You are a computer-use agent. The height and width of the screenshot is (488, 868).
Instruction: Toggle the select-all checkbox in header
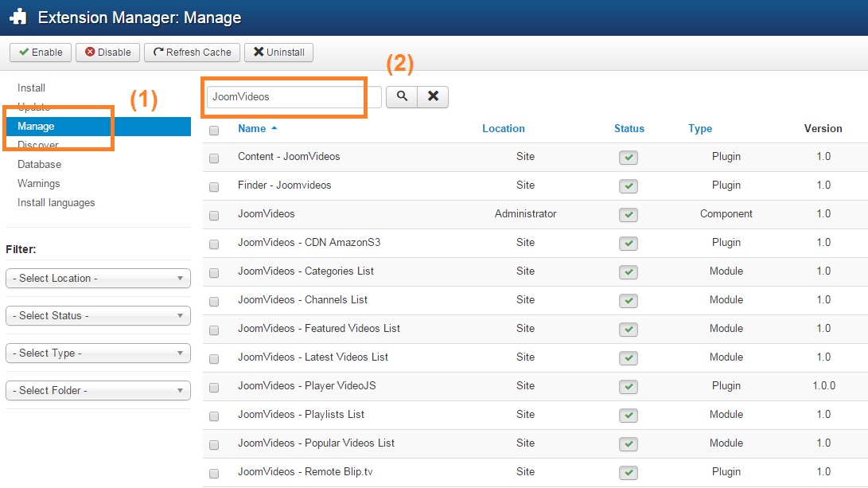pyautogui.click(x=214, y=131)
